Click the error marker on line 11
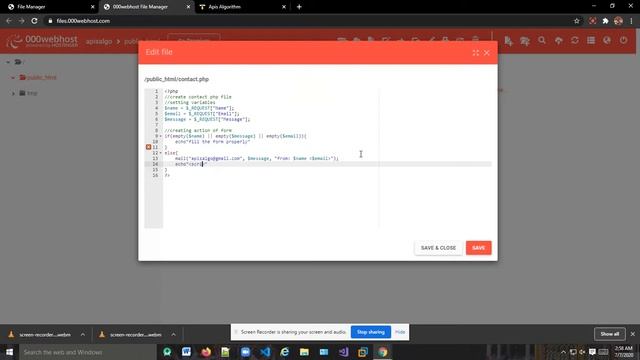Screen dimensions: 640x360 coord(149,147)
